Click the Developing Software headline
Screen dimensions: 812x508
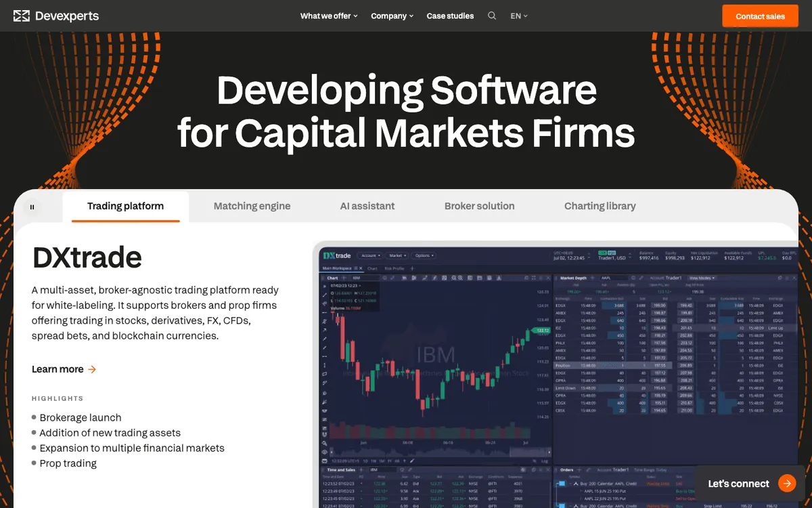(x=406, y=110)
